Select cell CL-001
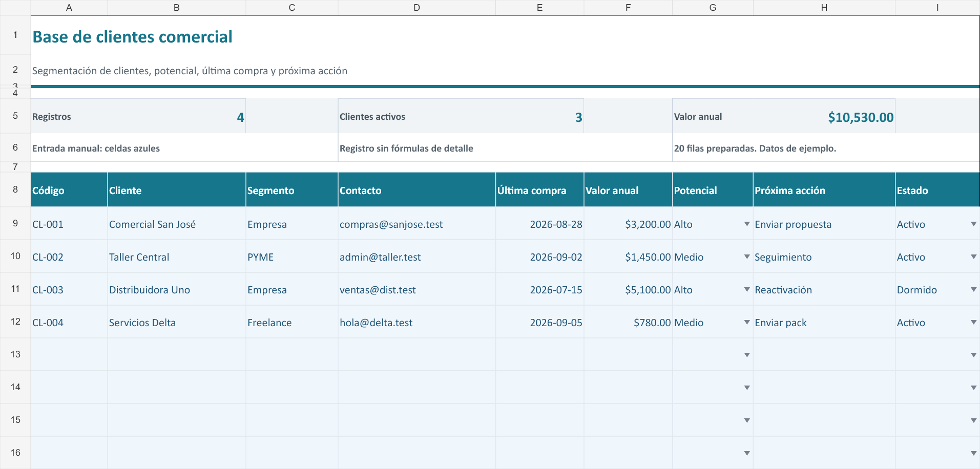 point(69,224)
